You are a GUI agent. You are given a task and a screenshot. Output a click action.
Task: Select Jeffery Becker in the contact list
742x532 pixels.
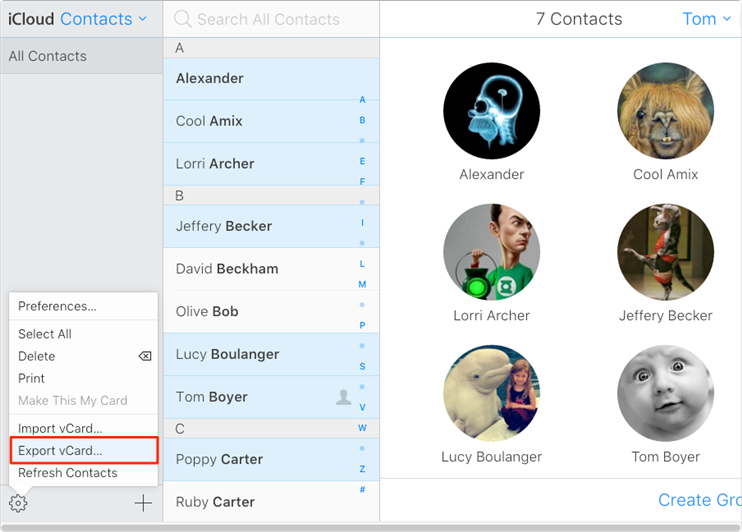[x=271, y=226]
